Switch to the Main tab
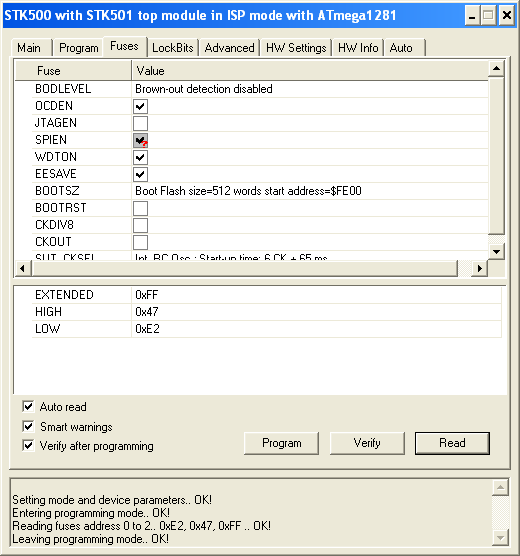The image size is (520, 556). click(x=31, y=48)
